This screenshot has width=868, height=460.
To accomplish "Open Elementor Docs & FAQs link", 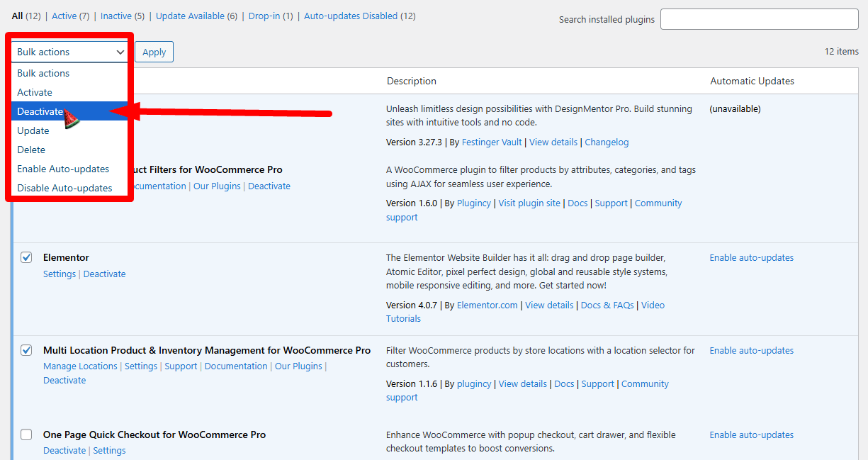I will 607,305.
